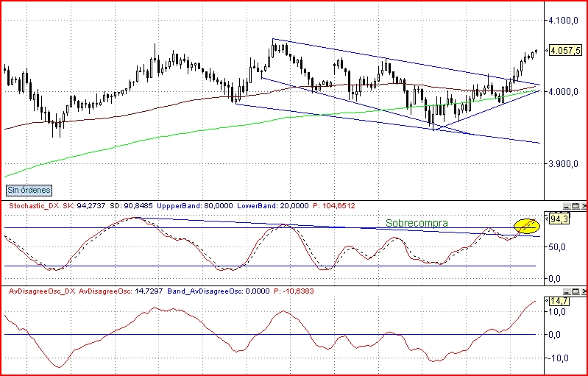Maximize the Stochastic_DX indicator panel
588x376 pixels.
coord(575,206)
